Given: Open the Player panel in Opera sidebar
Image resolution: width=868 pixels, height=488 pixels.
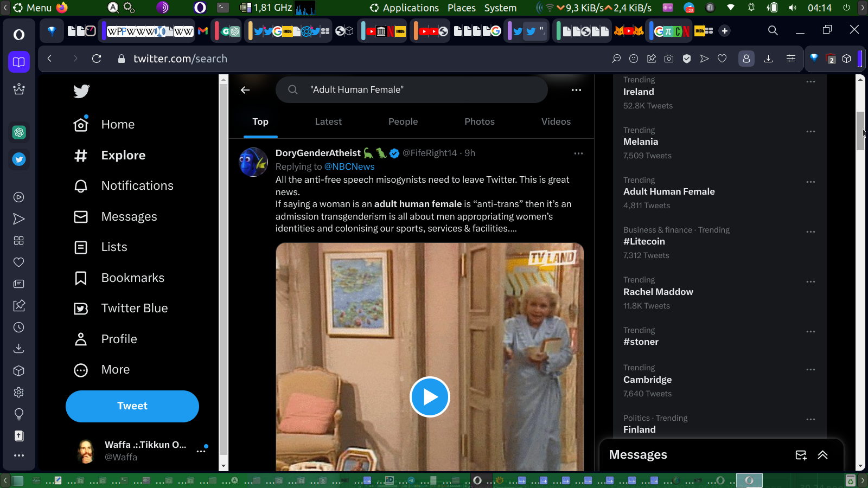Looking at the screenshot, I should point(19,197).
